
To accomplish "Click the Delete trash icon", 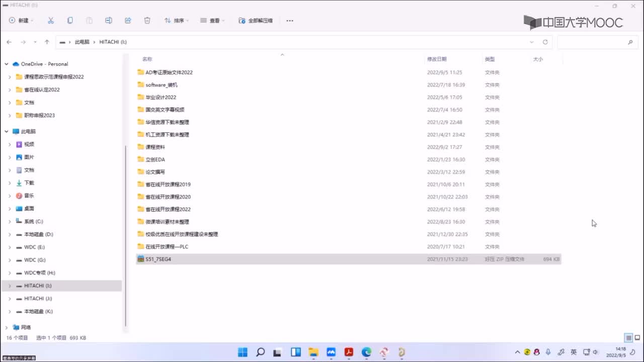I will pos(147,21).
